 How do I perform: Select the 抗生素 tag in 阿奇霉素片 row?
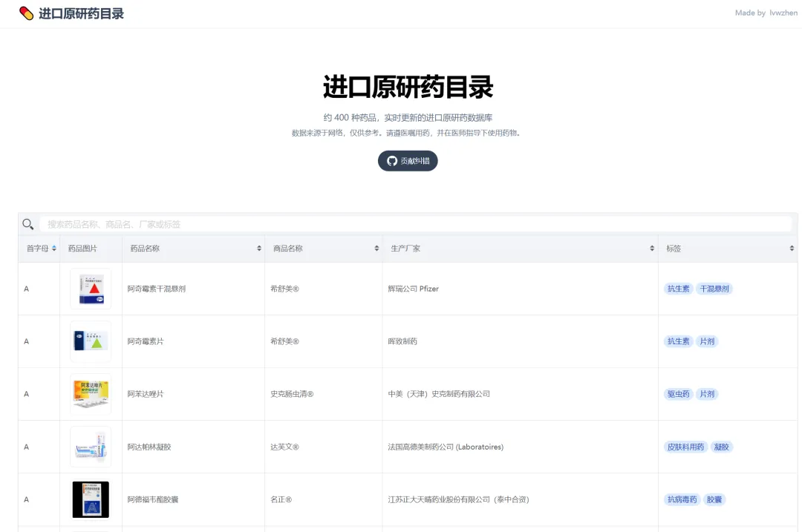point(678,341)
